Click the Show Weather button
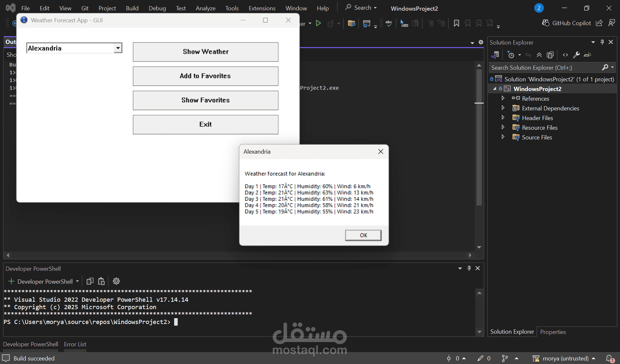620x364 pixels. coord(205,52)
